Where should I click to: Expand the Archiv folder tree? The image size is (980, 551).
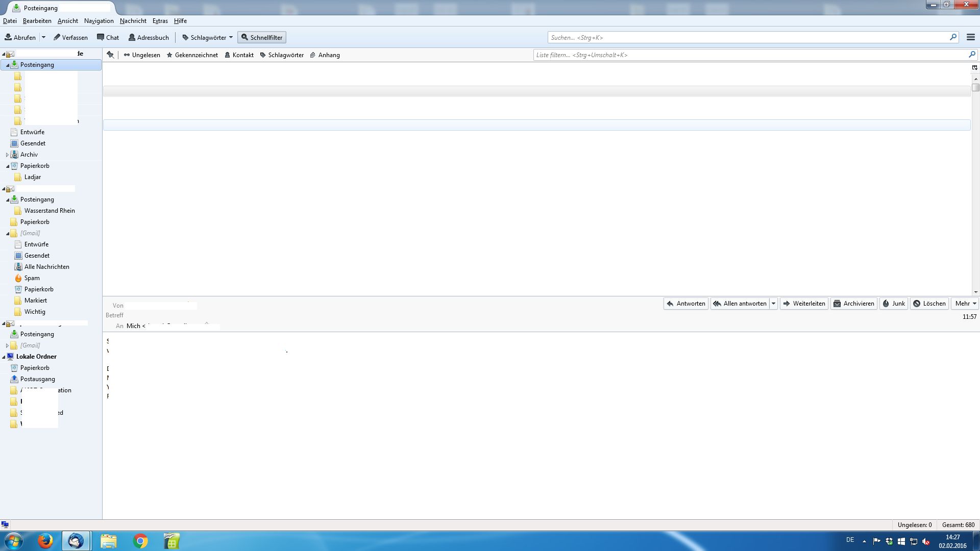click(x=7, y=155)
